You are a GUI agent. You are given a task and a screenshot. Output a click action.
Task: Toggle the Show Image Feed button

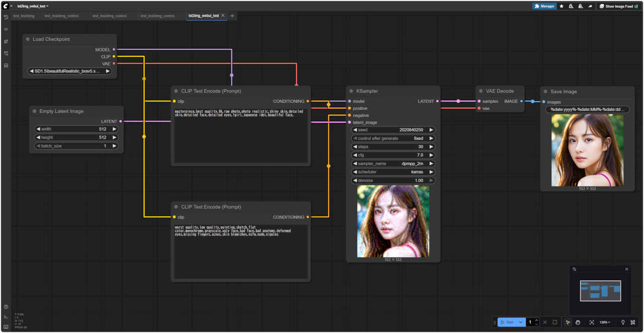[x=616, y=6]
